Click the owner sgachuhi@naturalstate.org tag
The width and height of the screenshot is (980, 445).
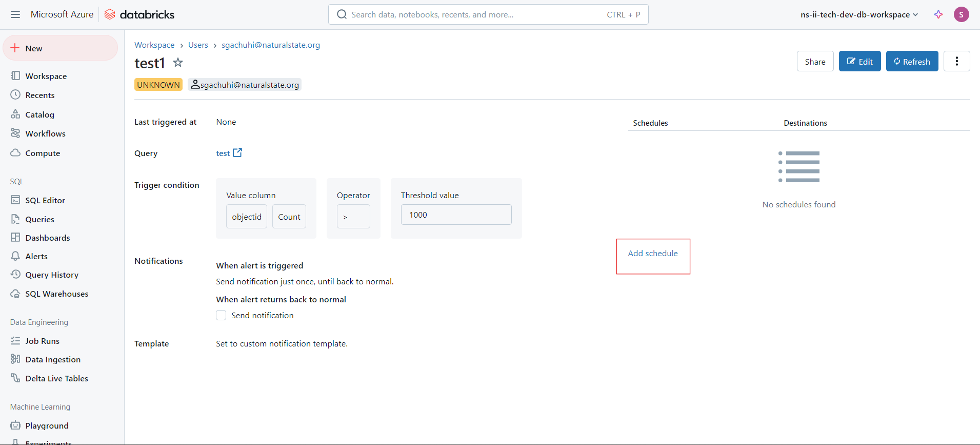(x=245, y=85)
